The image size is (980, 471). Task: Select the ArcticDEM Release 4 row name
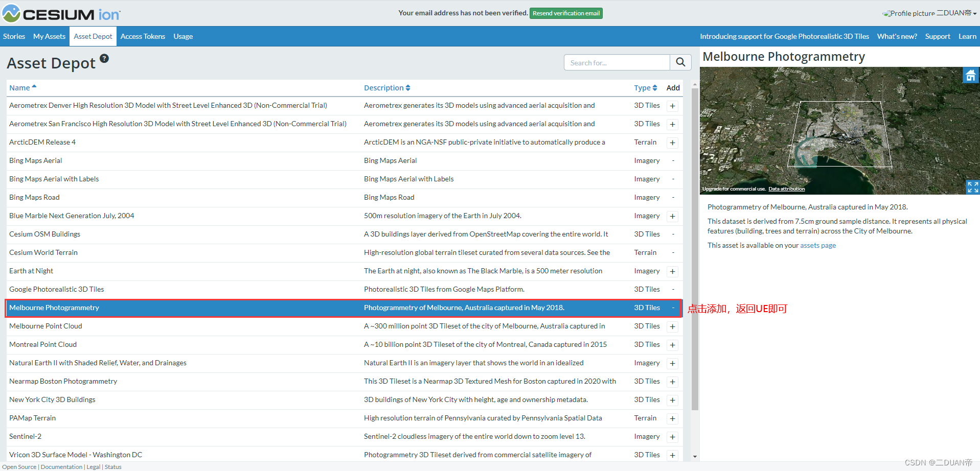click(x=42, y=142)
